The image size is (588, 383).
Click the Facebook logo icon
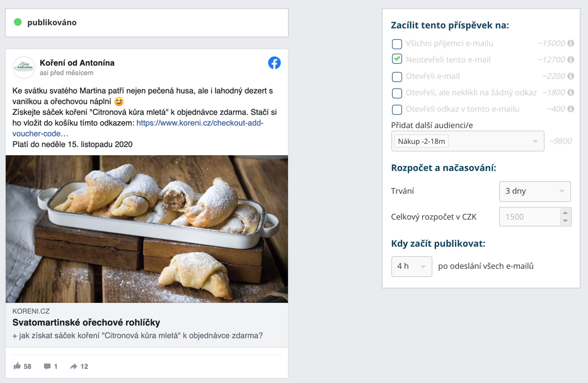(274, 62)
